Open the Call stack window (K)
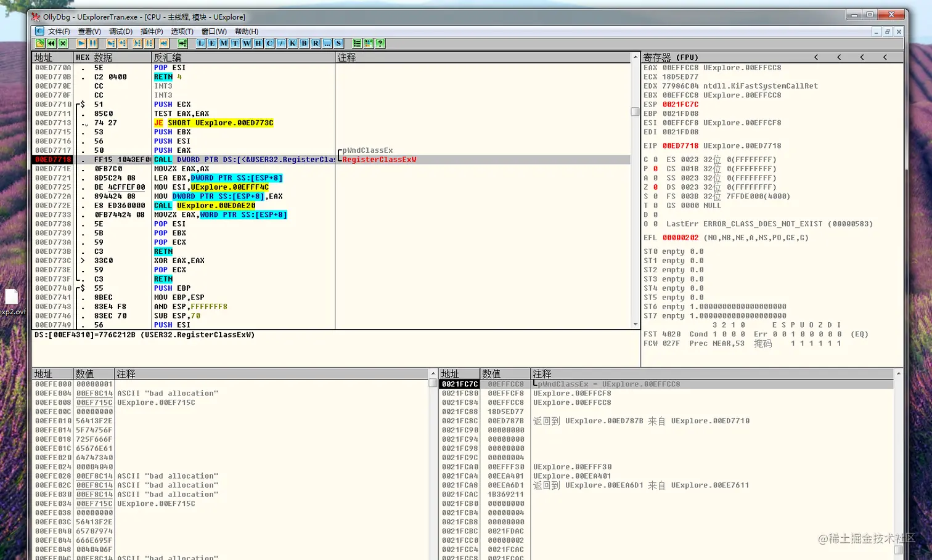 click(293, 43)
